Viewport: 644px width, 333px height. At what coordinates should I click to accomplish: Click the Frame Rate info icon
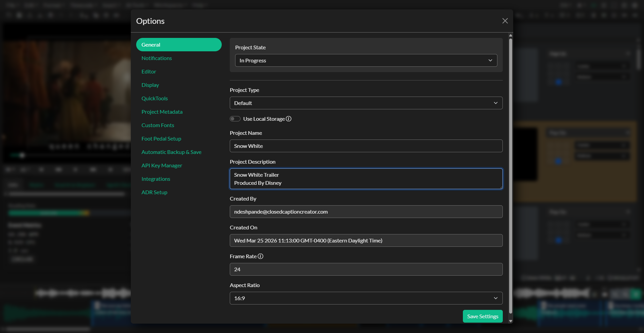pos(261,256)
